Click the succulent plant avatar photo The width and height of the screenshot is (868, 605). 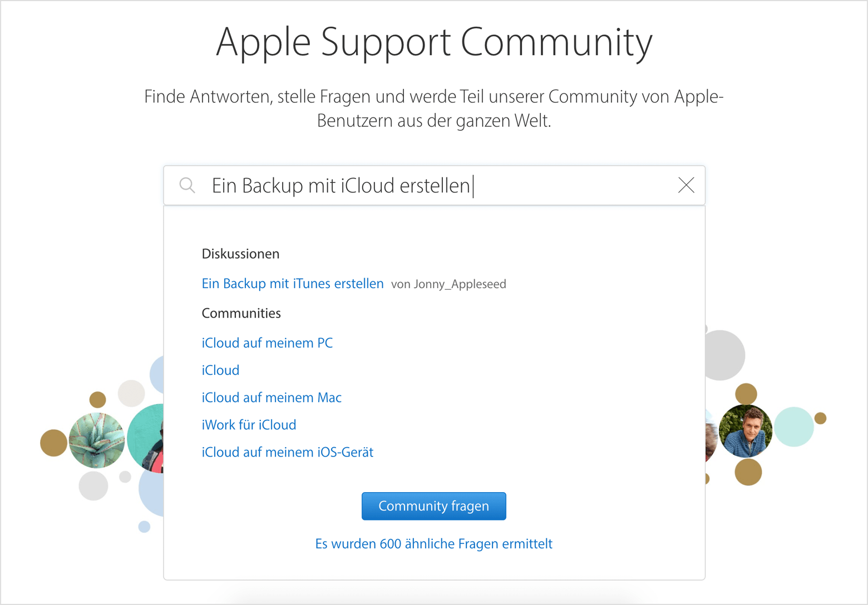[x=97, y=440]
